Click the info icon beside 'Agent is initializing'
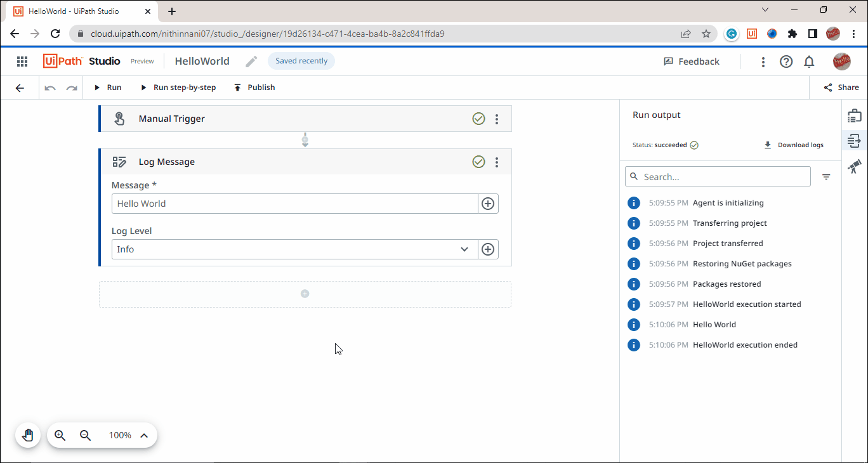Image resolution: width=868 pixels, height=463 pixels. pyautogui.click(x=633, y=203)
